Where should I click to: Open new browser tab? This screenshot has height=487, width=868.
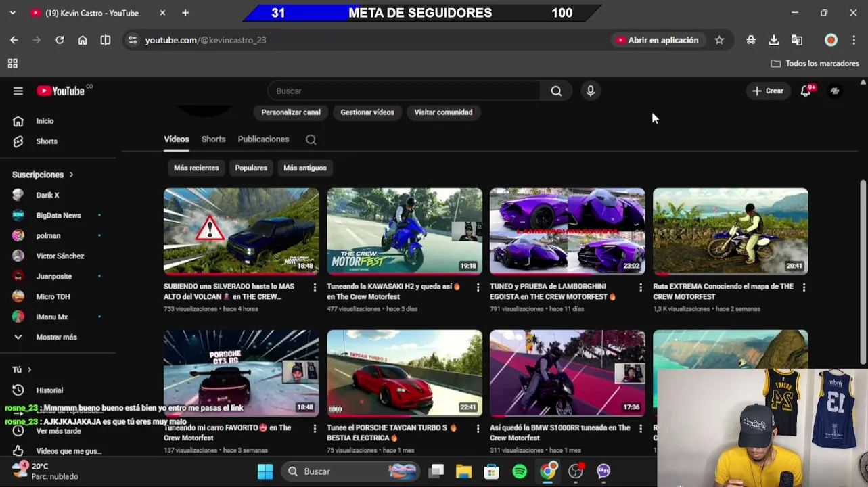click(x=185, y=13)
